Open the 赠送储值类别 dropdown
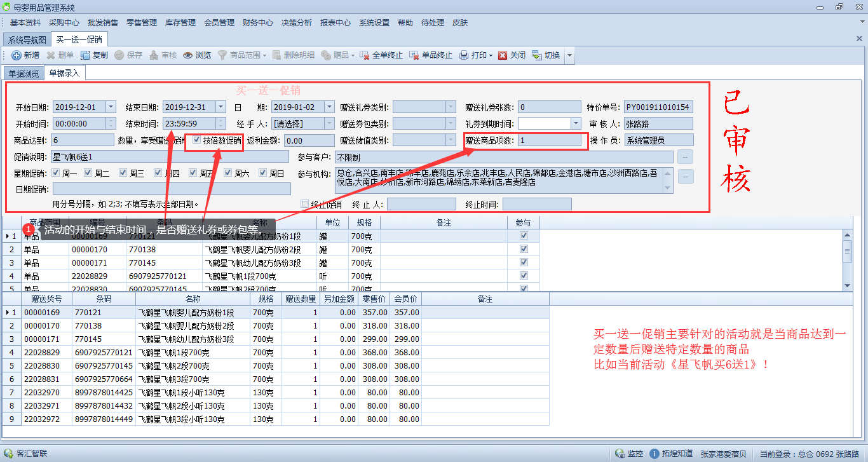The height and width of the screenshot is (462, 868). pyautogui.click(x=451, y=140)
